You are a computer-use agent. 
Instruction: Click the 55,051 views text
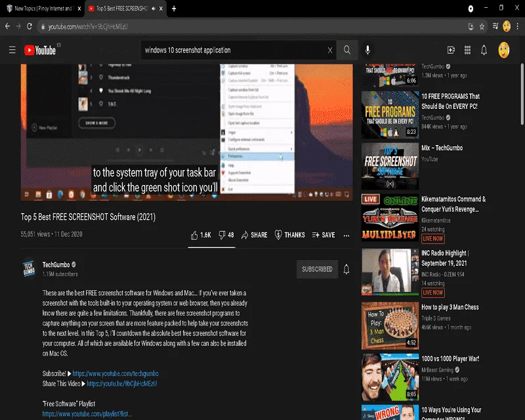[35, 234]
